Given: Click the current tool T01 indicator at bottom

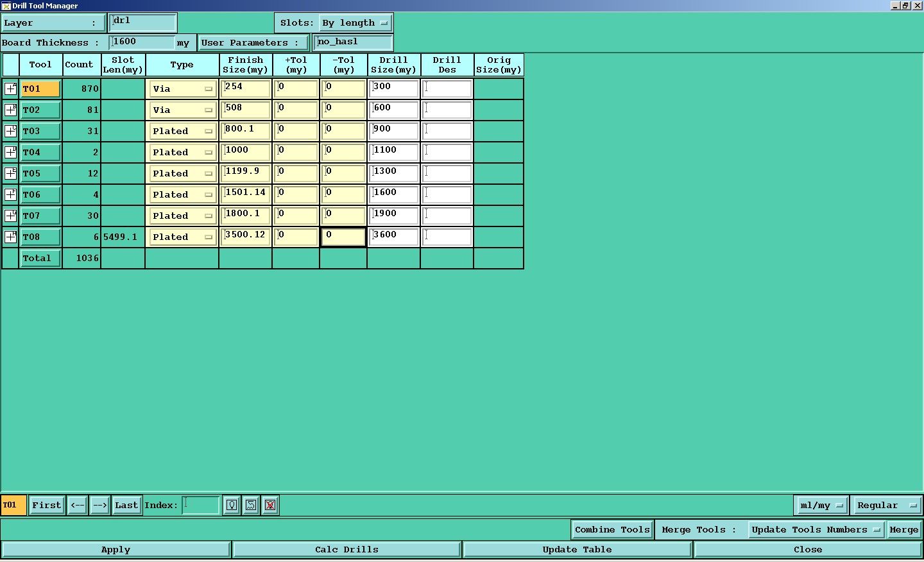Looking at the screenshot, I should pos(13,505).
